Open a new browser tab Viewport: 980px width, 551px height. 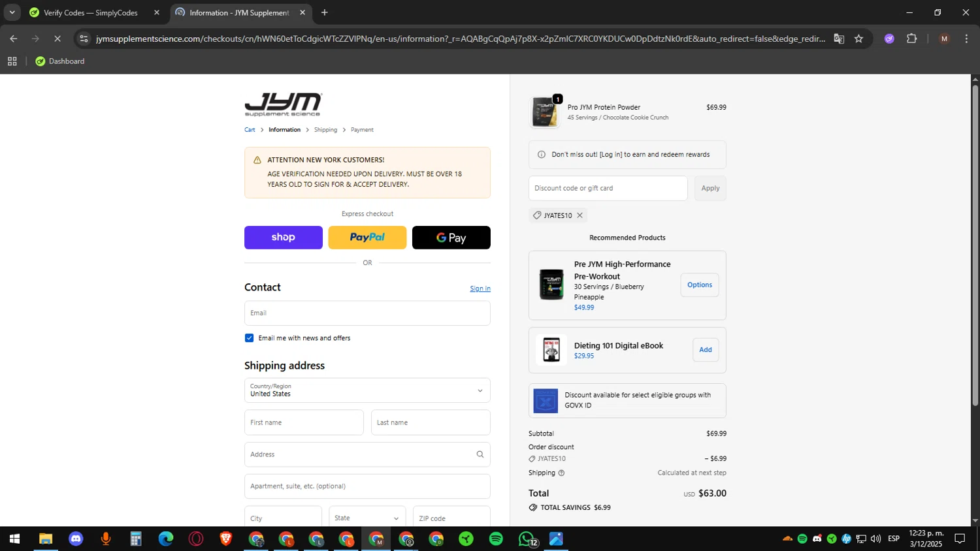pyautogui.click(x=325, y=12)
